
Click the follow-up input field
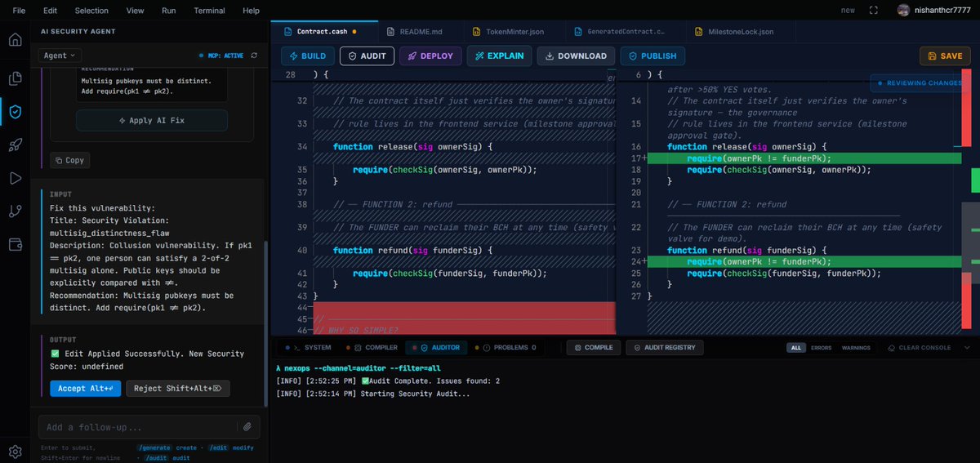tap(139, 427)
